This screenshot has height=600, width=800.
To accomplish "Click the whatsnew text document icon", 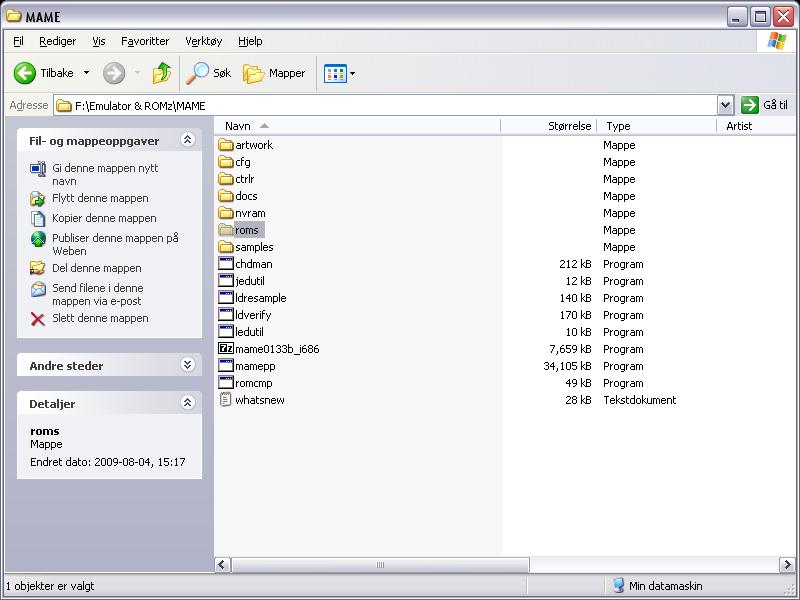I will 226,400.
